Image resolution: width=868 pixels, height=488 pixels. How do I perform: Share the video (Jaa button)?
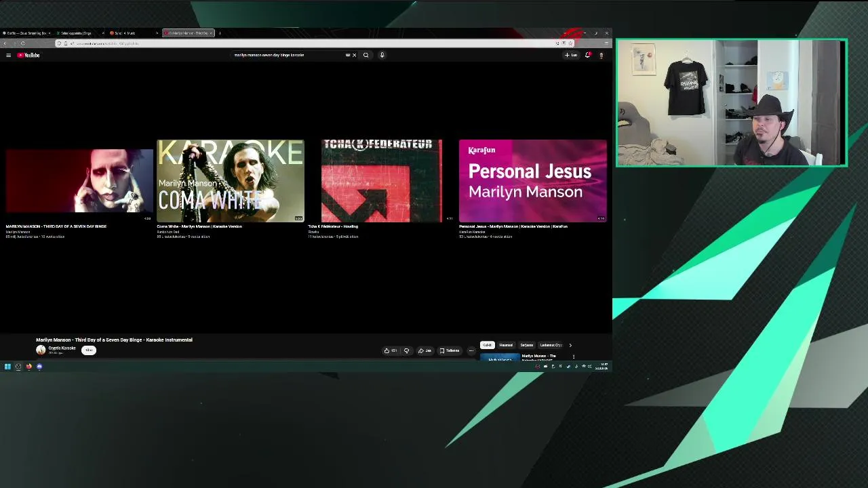(x=425, y=350)
